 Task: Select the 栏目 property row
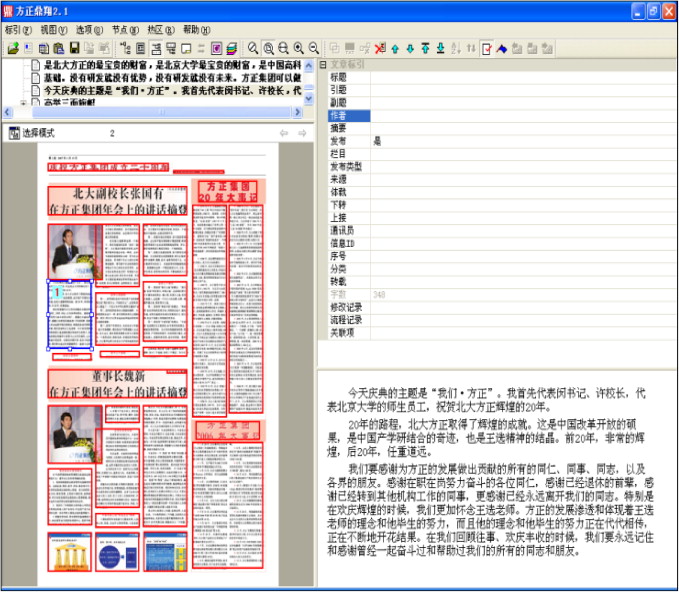point(501,154)
